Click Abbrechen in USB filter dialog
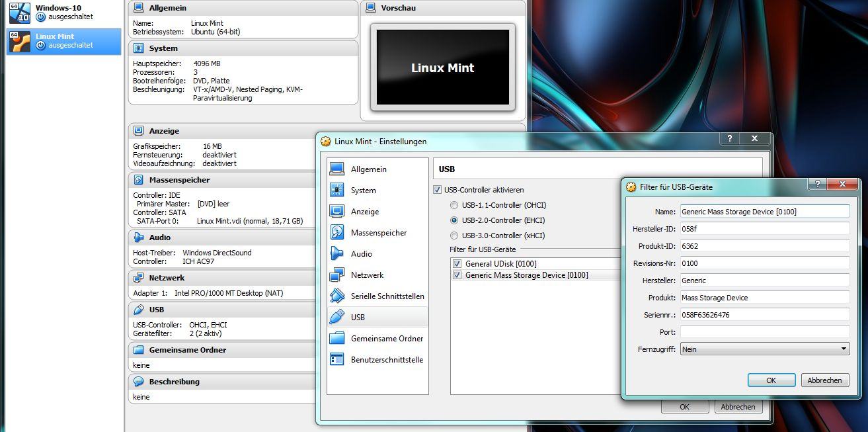 click(825, 380)
